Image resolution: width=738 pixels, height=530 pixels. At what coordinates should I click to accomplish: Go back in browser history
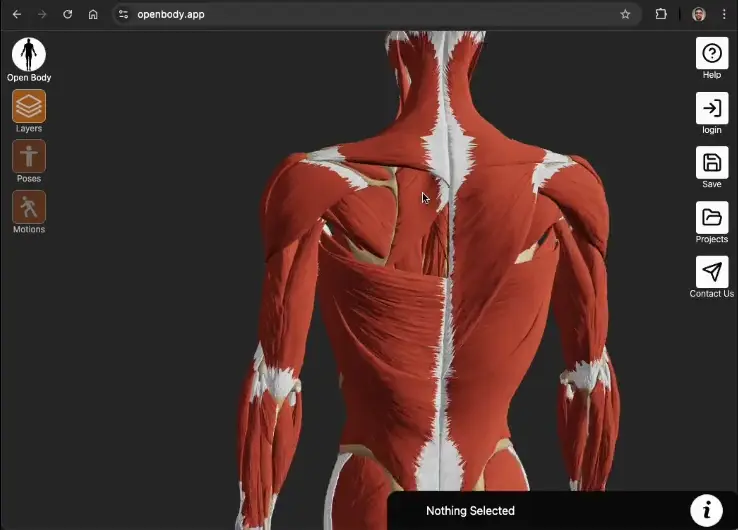click(17, 15)
